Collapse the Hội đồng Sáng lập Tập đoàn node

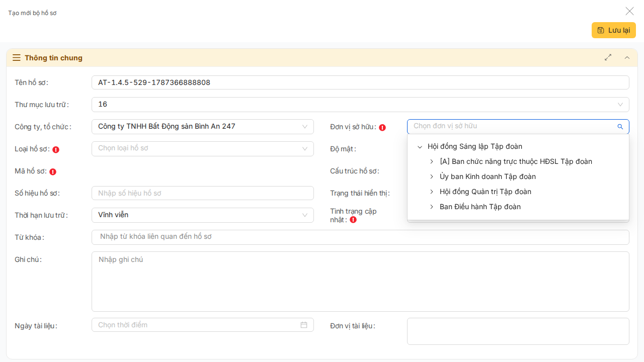point(420,147)
